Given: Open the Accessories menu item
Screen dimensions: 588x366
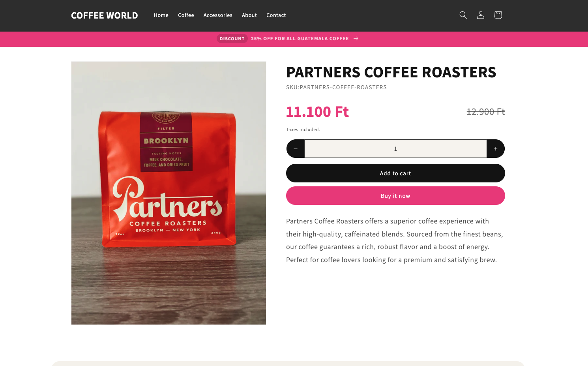Looking at the screenshot, I should click(218, 15).
